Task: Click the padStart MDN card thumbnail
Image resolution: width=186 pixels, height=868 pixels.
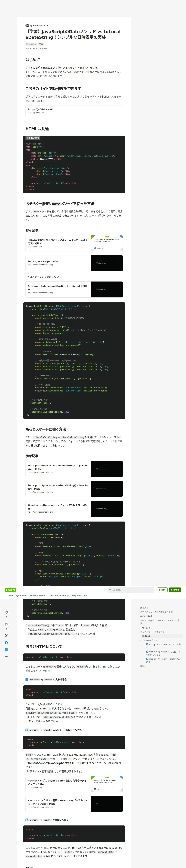Action: pyautogui.click(x=107, y=289)
